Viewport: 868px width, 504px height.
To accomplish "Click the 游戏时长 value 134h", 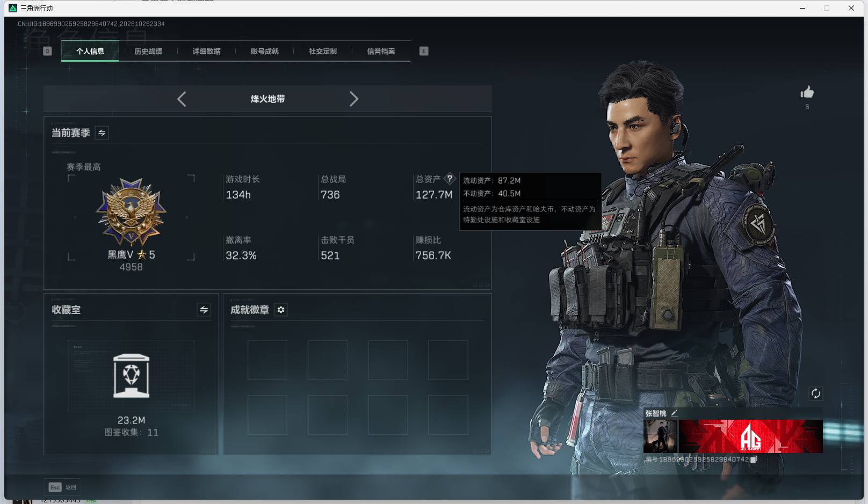I will click(238, 195).
